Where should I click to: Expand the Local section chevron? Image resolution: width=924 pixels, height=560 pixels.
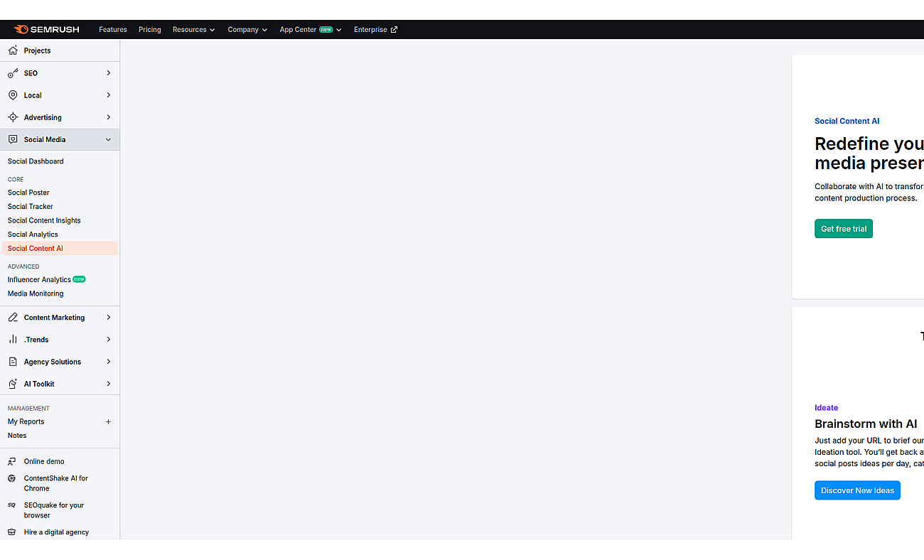click(x=108, y=95)
